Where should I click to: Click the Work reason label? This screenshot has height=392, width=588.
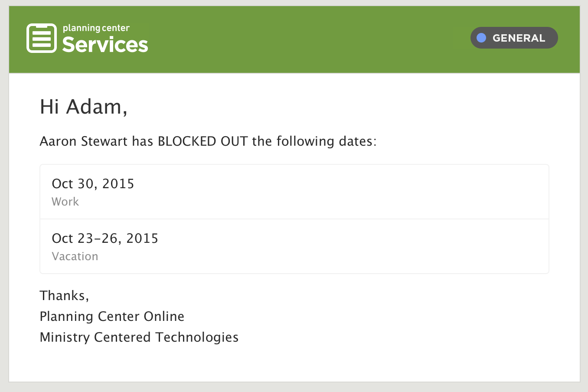pyautogui.click(x=65, y=202)
